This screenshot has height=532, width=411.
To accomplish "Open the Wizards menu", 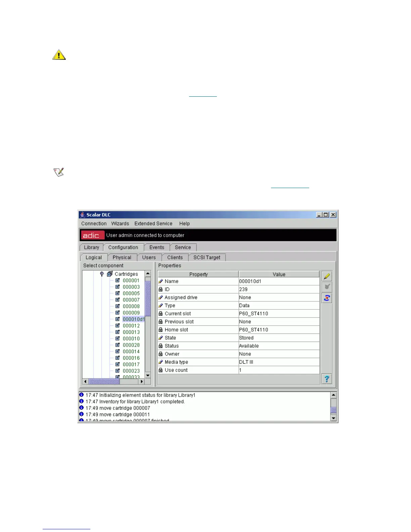I will (x=120, y=224).
